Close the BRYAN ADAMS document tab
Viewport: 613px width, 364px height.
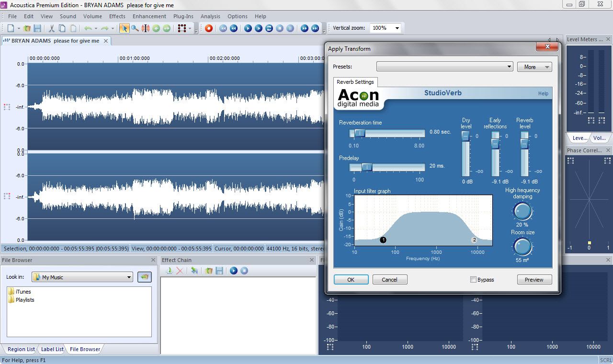[106, 41]
